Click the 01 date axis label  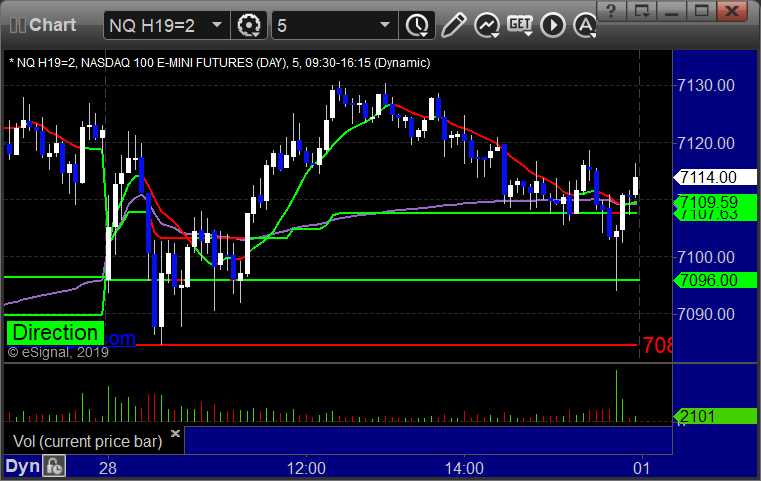pos(642,468)
